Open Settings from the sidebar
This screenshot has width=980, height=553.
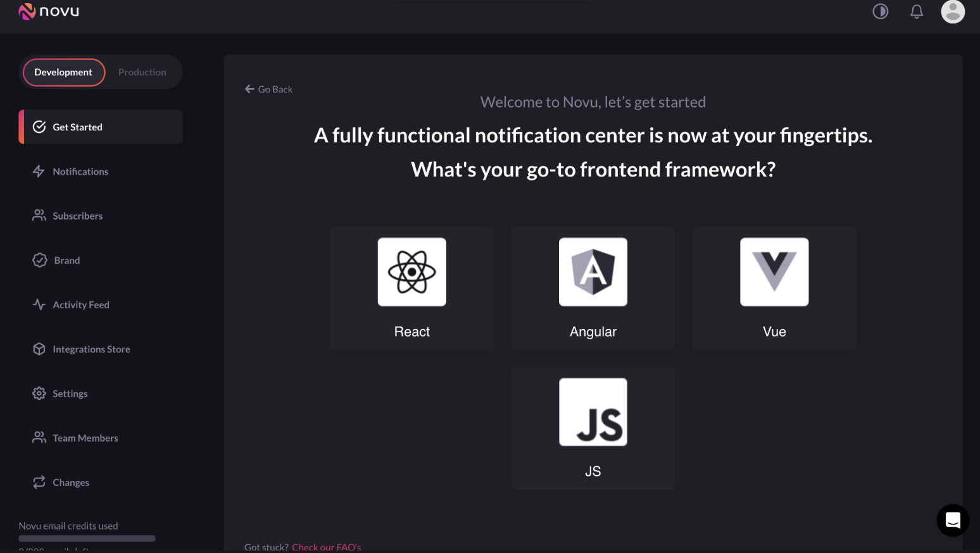coord(70,393)
